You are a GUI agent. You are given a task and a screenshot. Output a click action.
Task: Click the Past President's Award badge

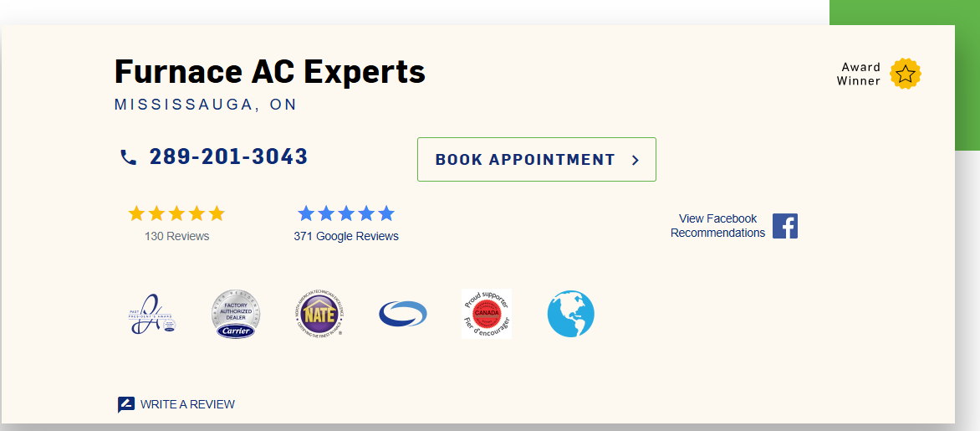point(152,315)
